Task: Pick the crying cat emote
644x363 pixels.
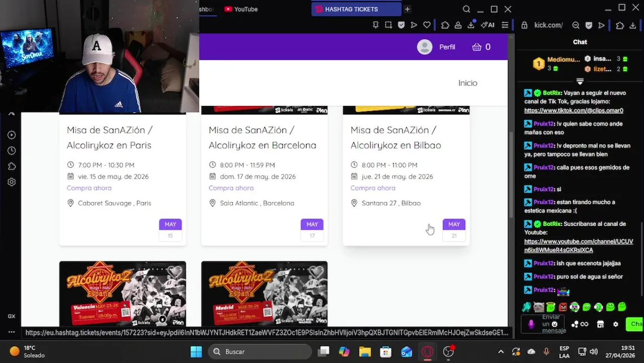Action: click(x=539, y=307)
